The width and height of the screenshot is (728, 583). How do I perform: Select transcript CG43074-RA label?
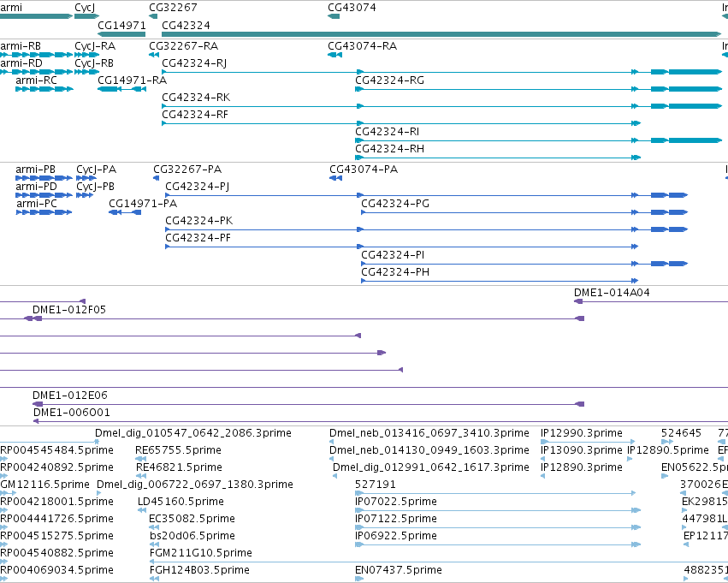point(362,46)
